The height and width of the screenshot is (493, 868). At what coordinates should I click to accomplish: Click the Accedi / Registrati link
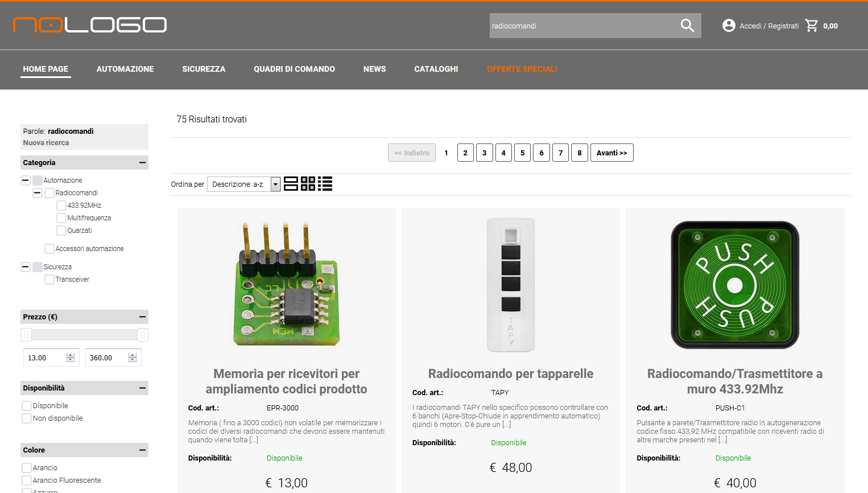tap(769, 26)
